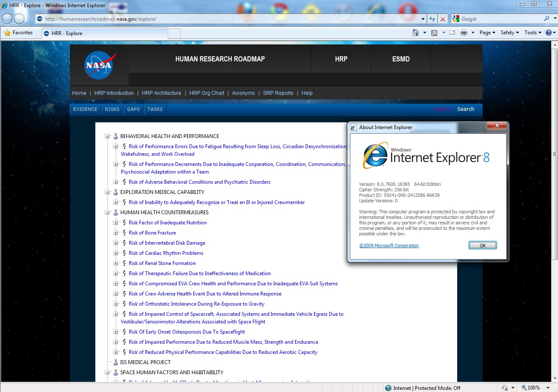Collapse the Exploration Medical Capability node
The height and width of the screenshot is (392, 558).
pyautogui.click(x=107, y=192)
